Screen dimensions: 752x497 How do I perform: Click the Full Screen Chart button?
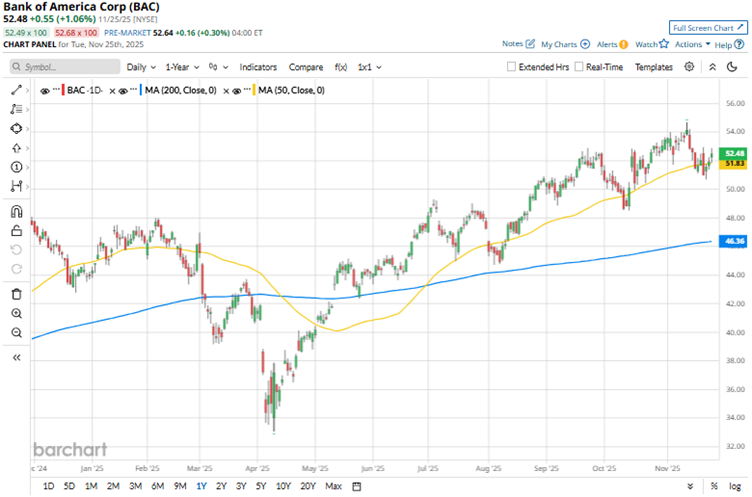707,27
